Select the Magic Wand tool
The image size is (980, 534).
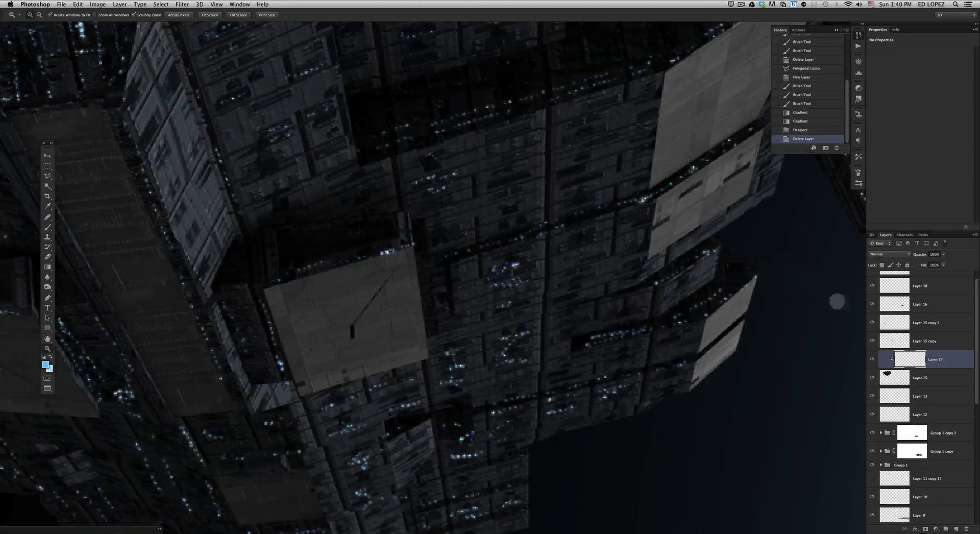[x=47, y=186]
